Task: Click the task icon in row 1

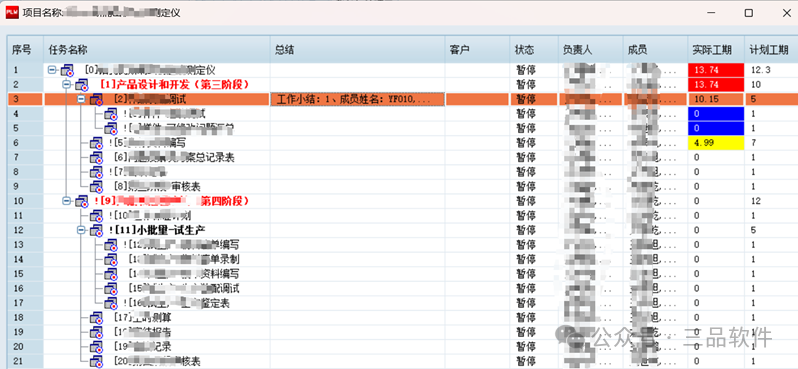Action: [67, 70]
